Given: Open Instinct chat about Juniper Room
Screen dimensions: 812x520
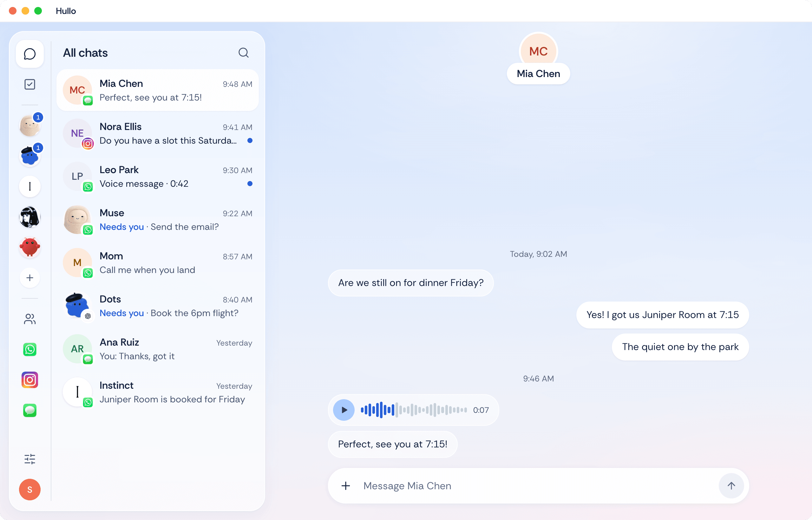Looking at the screenshot, I should pyautogui.click(x=157, y=392).
